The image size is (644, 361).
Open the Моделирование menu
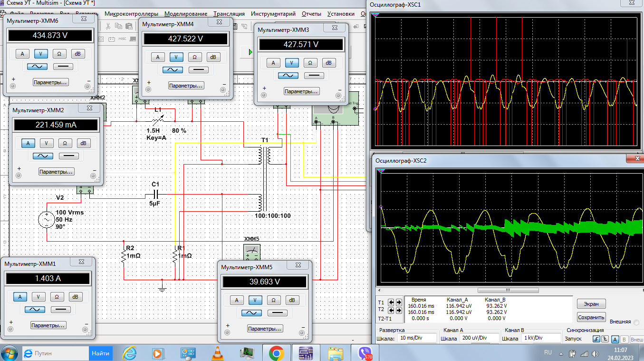click(185, 14)
